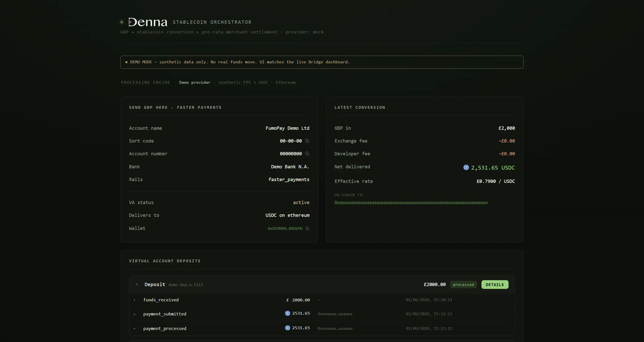
Task: Click the STABLECOIN ORCHESTRATOR heading text
Action: click(212, 22)
